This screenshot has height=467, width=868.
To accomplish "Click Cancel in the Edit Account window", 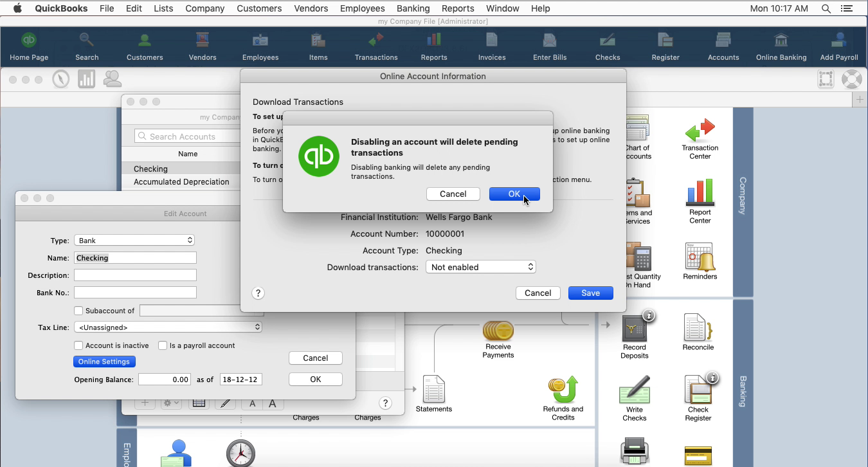I will 316,358.
